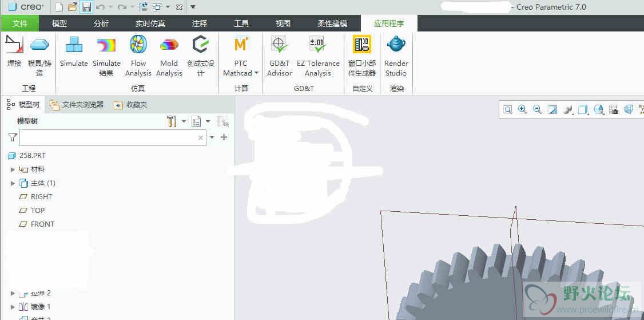Close the current window via toolbar X
This screenshot has width=644, height=320.
point(179,7)
